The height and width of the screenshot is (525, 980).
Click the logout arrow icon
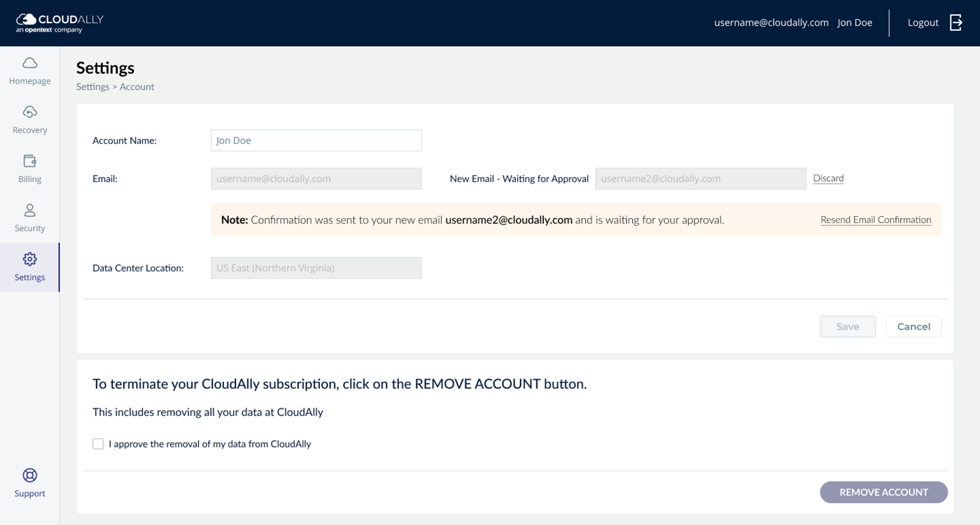(956, 22)
